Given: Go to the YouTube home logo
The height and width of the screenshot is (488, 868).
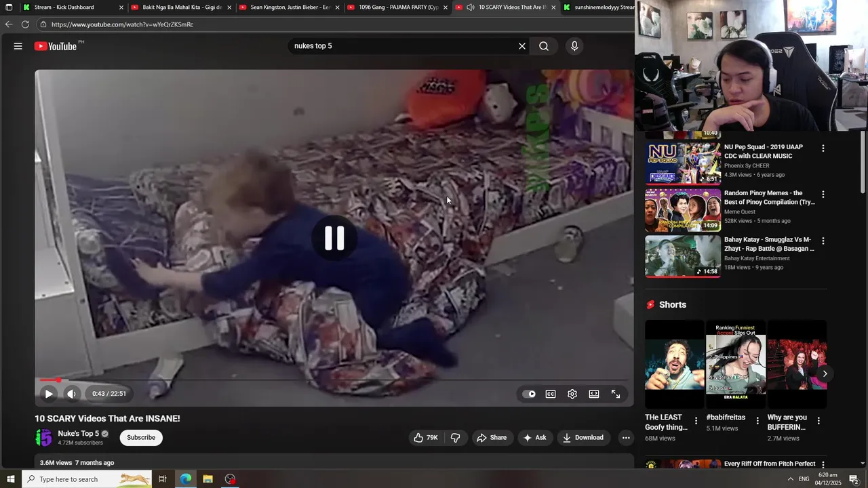Looking at the screenshot, I should click(56, 46).
